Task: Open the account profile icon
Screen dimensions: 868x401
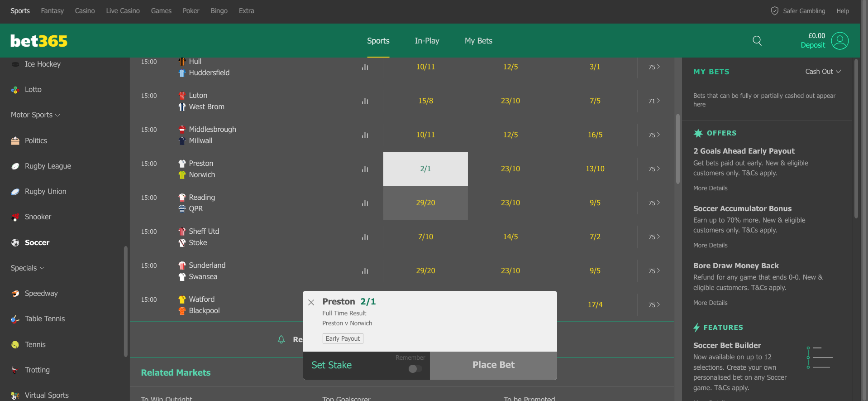Action: click(840, 41)
